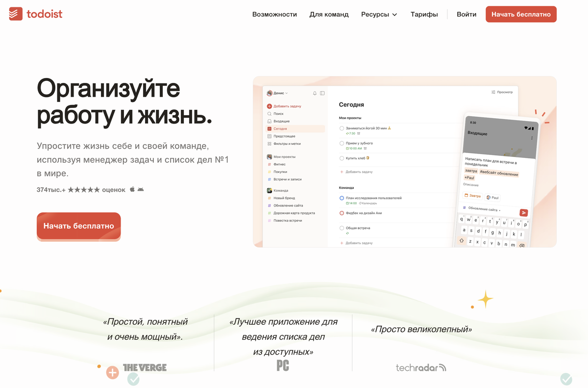Click the «Просто великолепный» quote
Screen dimensions: 588x388
point(421,329)
